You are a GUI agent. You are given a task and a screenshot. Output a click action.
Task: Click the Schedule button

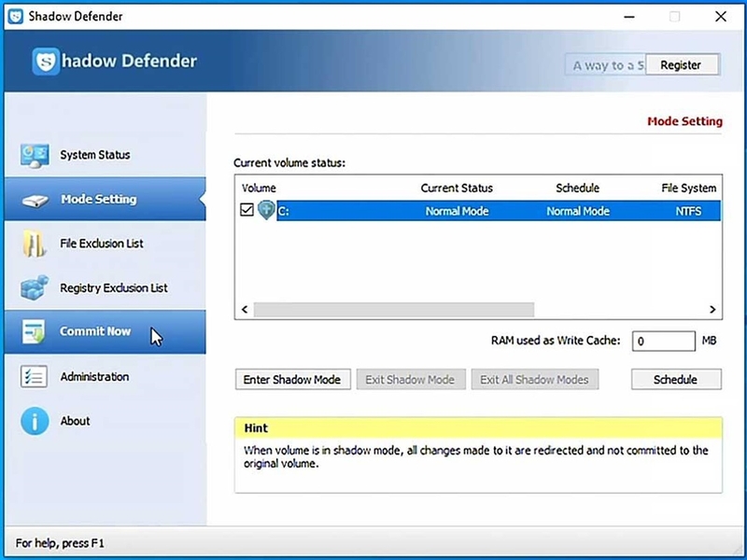click(x=676, y=380)
